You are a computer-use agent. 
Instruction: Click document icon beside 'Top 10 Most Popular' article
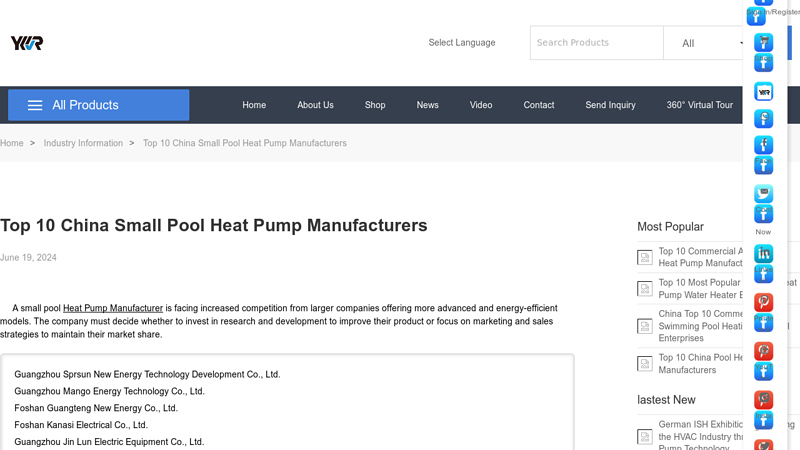point(645,289)
